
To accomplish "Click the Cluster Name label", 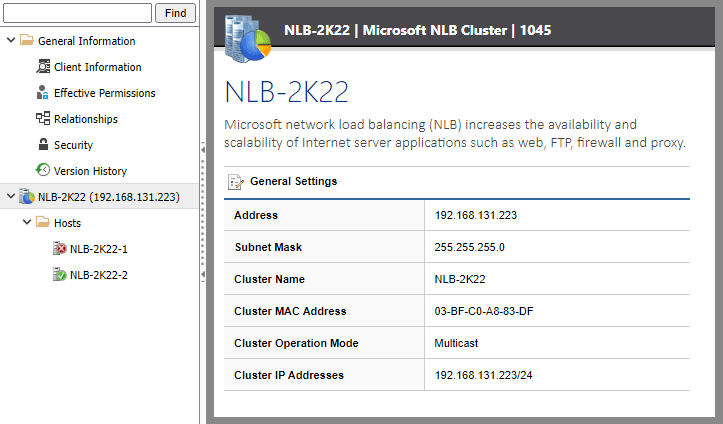I will (x=269, y=279).
